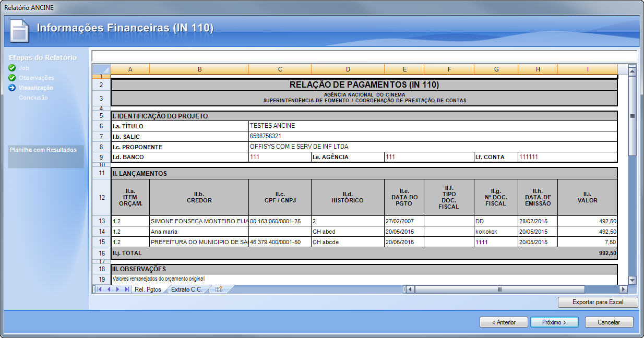Click the horizontal scrollbar right arrow
This screenshot has height=338, width=644.
623,289
